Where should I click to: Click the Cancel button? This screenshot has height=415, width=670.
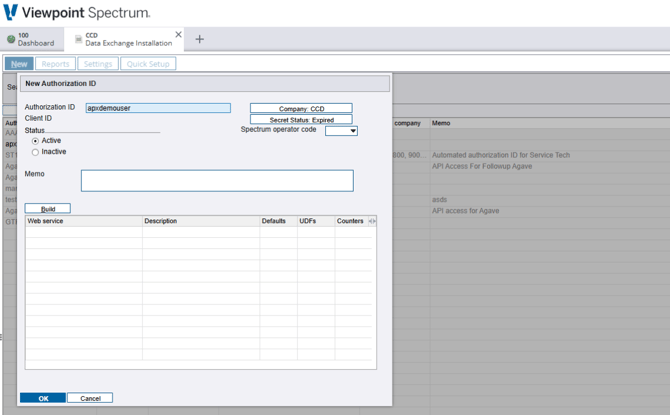[90, 398]
